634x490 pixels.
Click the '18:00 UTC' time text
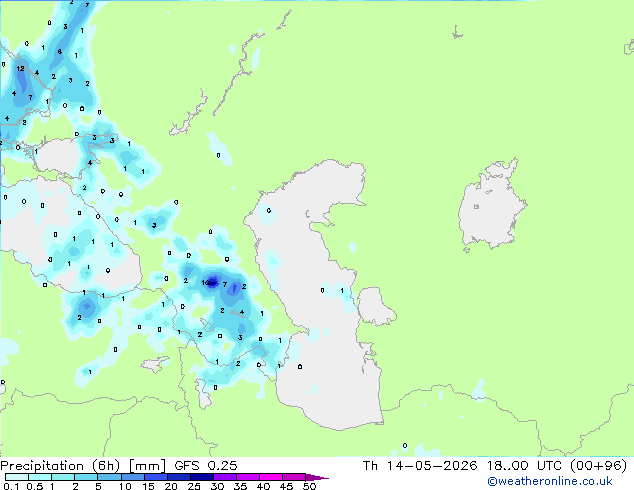click(524, 466)
